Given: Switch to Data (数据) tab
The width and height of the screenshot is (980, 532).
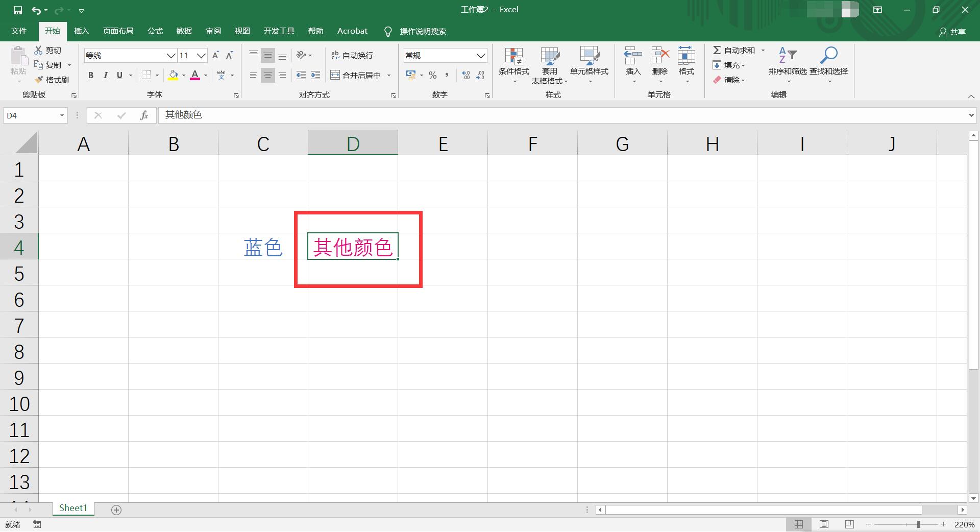Looking at the screenshot, I should pyautogui.click(x=184, y=31).
